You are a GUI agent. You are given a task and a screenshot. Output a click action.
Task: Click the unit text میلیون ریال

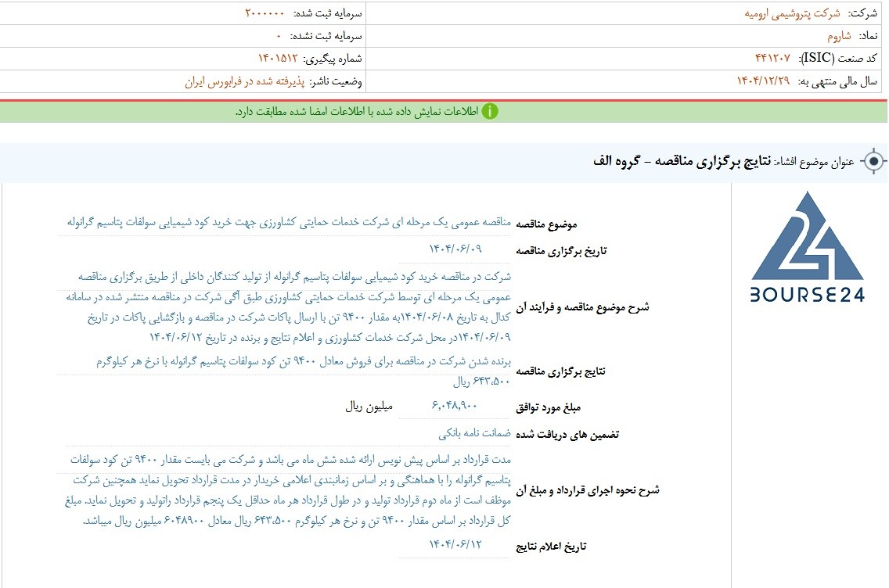[369, 406]
